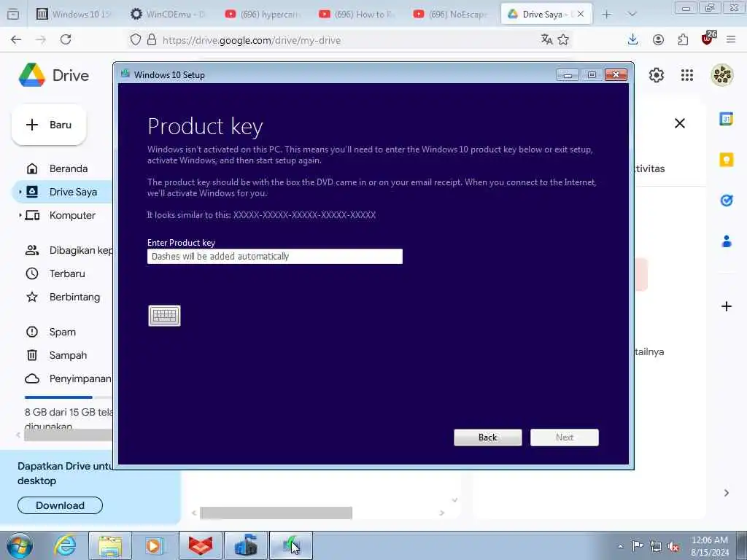
Task: Click the Next button in Setup
Action: coord(565,437)
